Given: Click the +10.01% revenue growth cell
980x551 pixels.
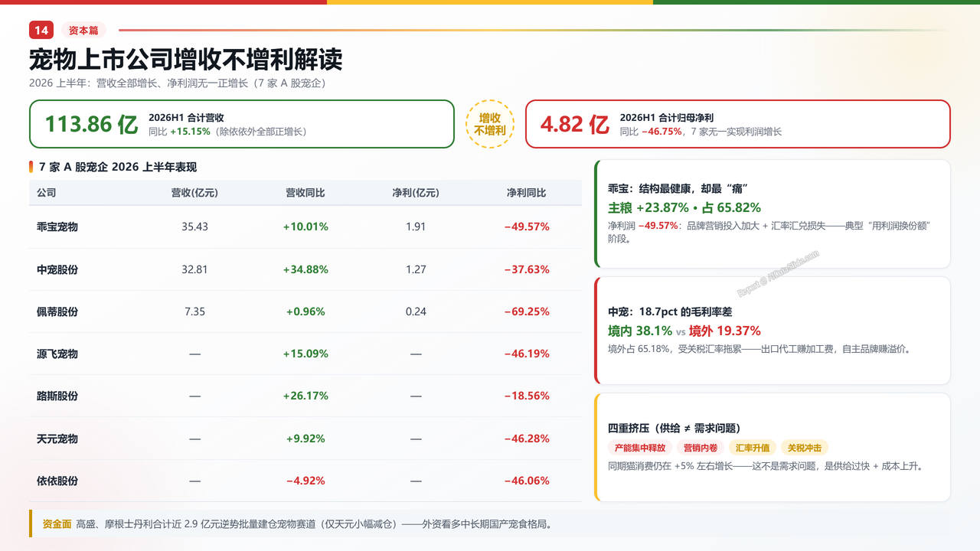Looking at the screenshot, I should (x=305, y=227).
